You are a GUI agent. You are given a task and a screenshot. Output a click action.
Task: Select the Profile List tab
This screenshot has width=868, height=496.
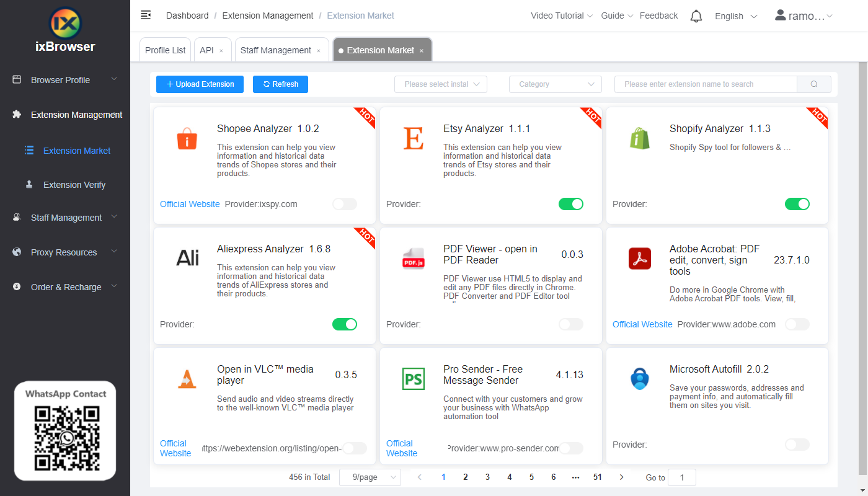165,49
